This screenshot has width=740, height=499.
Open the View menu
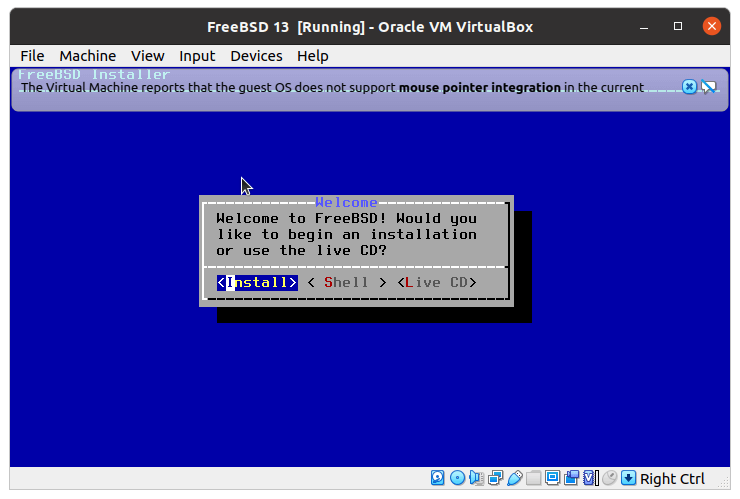point(147,56)
